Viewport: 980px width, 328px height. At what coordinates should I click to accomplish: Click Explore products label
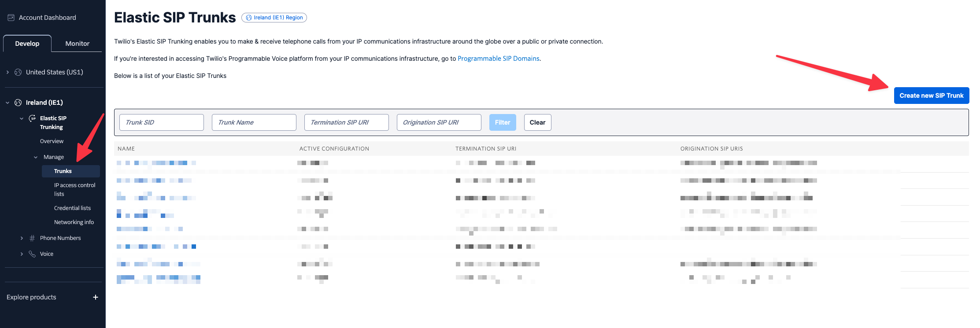point(31,297)
